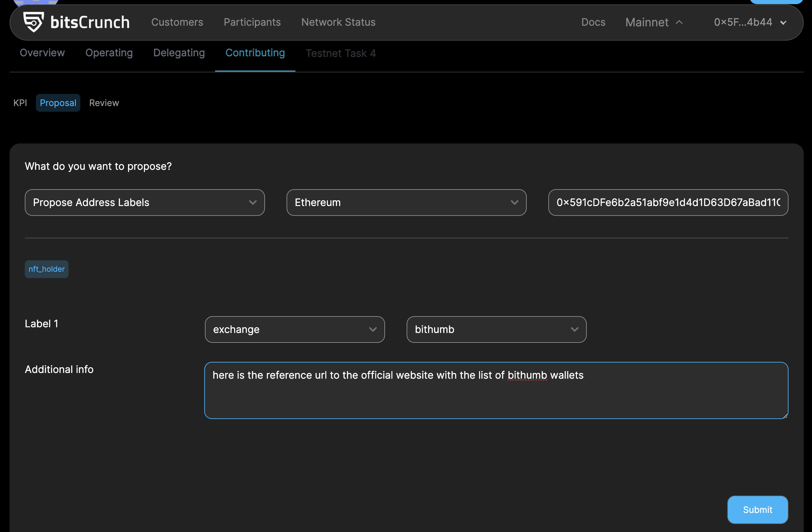812x532 pixels.
Task: Submit the proposal
Action: click(757, 510)
